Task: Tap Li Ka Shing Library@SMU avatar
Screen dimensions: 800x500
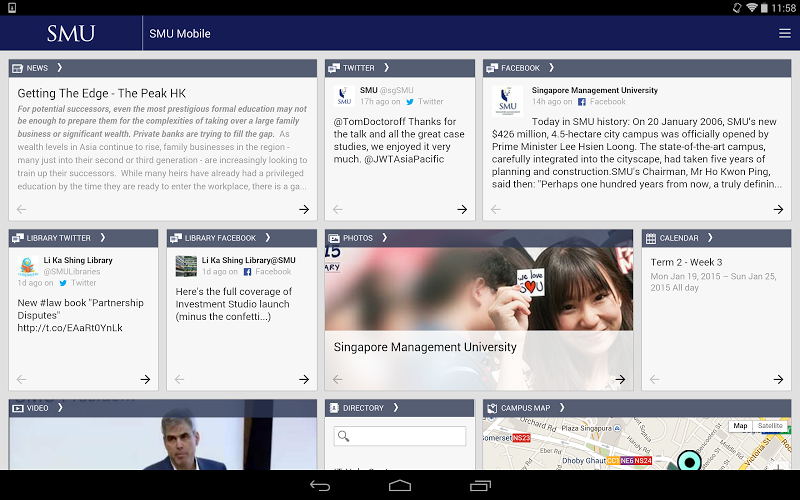Action: 186,266
